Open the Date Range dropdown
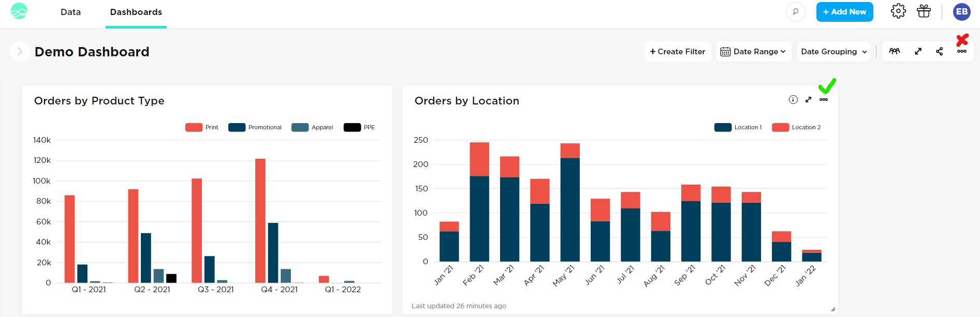This screenshot has height=317, width=980. tap(753, 52)
